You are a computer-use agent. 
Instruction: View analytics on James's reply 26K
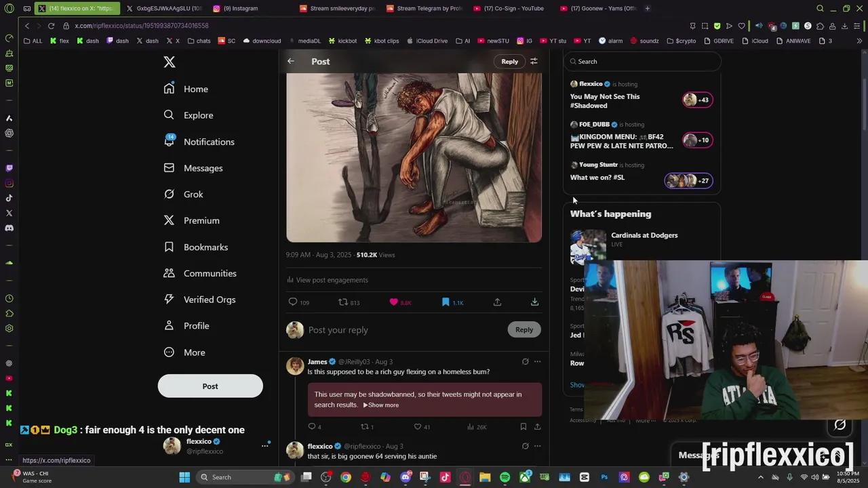pyautogui.click(x=477, y=426)
